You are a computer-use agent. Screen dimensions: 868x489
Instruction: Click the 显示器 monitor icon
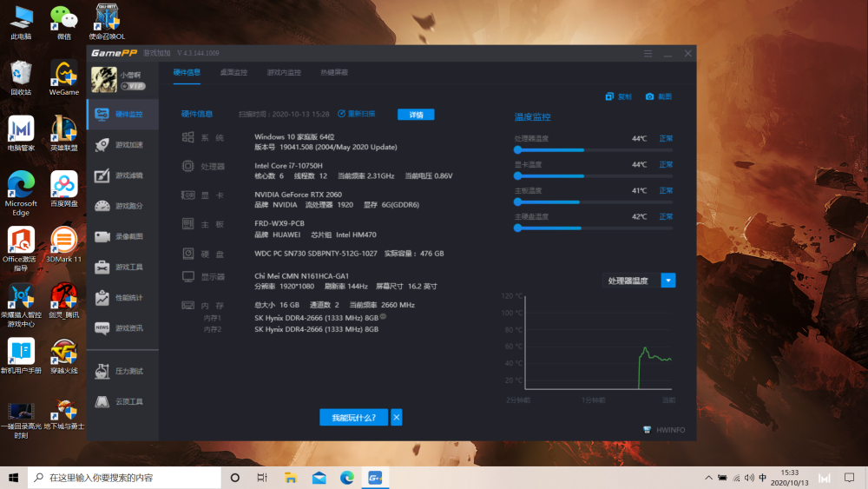coord(188,276)
